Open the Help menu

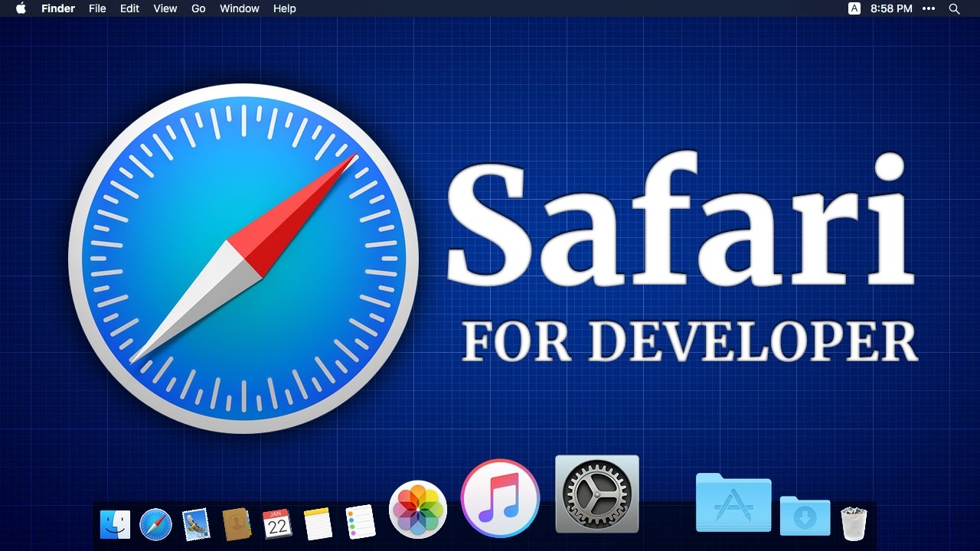(285, 8)
